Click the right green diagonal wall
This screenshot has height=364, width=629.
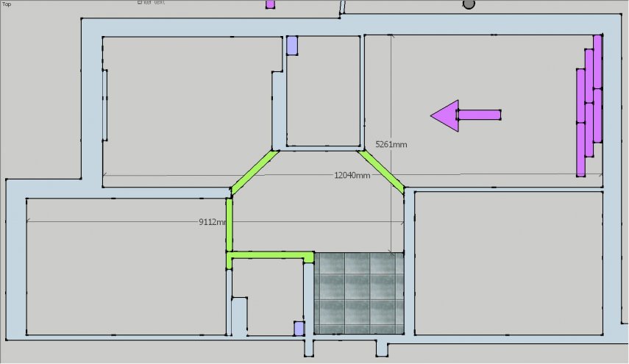(x=382, y=171)
